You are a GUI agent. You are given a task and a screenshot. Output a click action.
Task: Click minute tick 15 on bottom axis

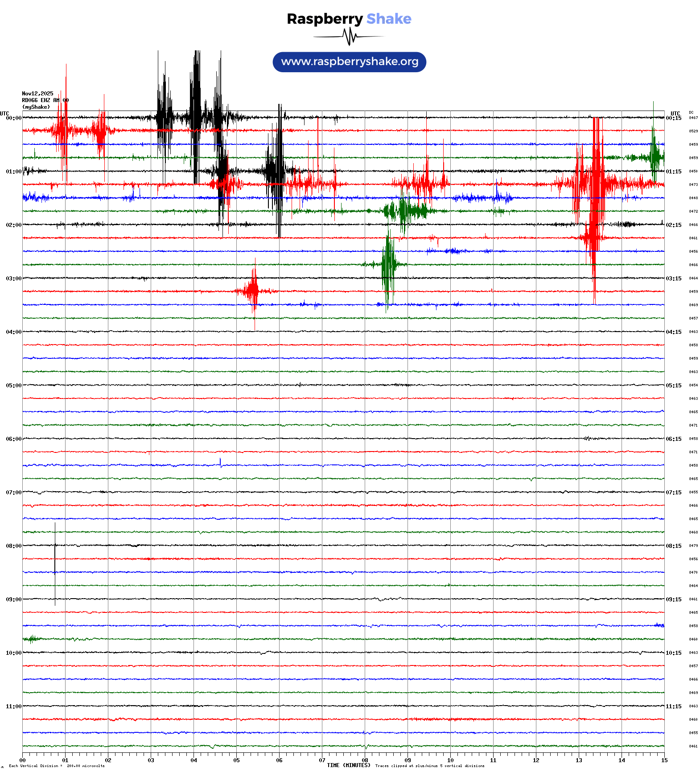(x=664, y=760)
